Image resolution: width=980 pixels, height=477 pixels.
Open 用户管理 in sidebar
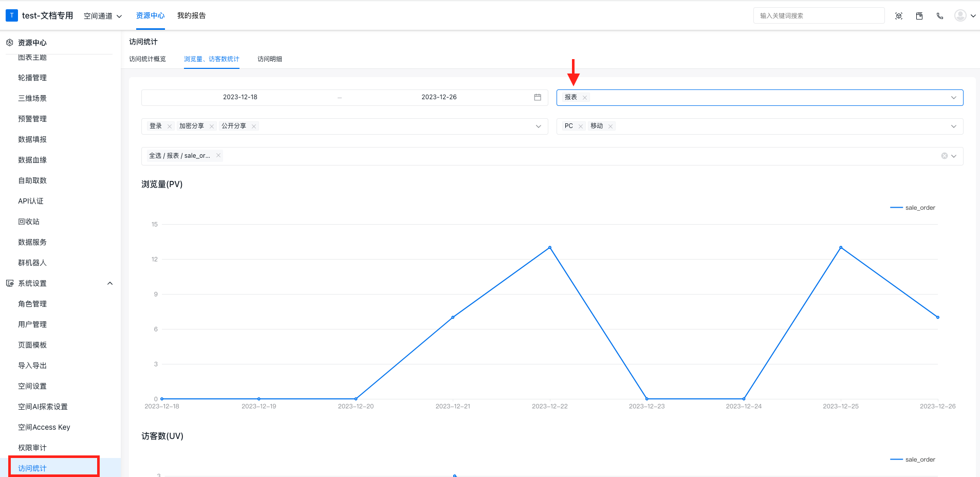pyautogui.click(x=32, y=324)
